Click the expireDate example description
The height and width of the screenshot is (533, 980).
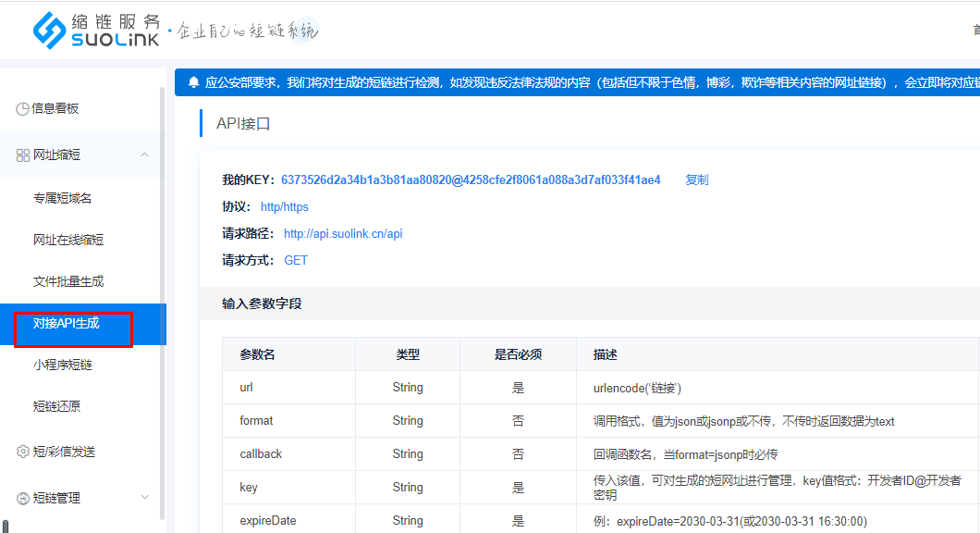730,521
